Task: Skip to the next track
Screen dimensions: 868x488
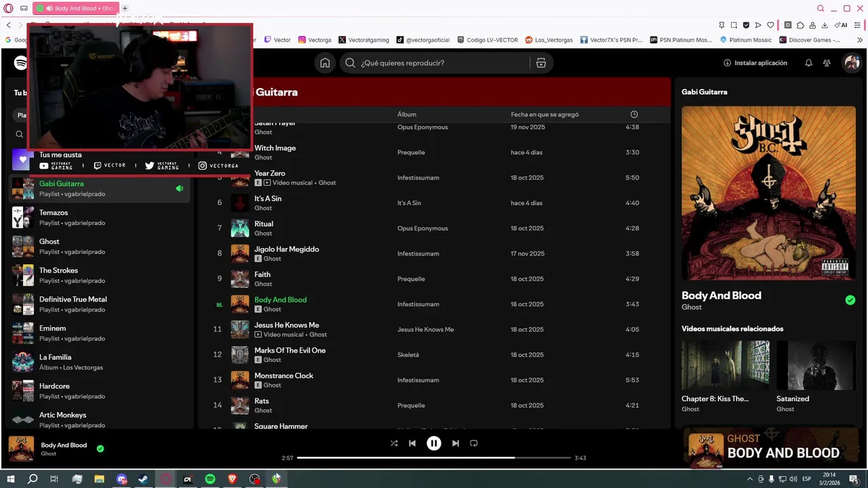Action: point(456,443)
